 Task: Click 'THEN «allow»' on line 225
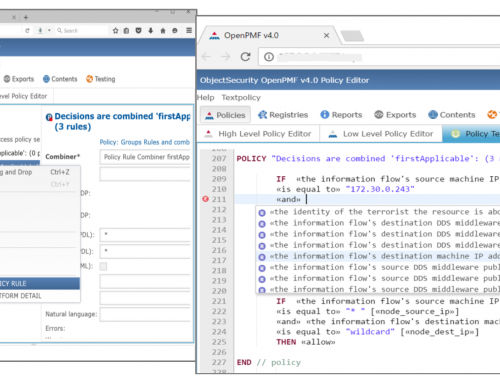click(x=306, y=342)
